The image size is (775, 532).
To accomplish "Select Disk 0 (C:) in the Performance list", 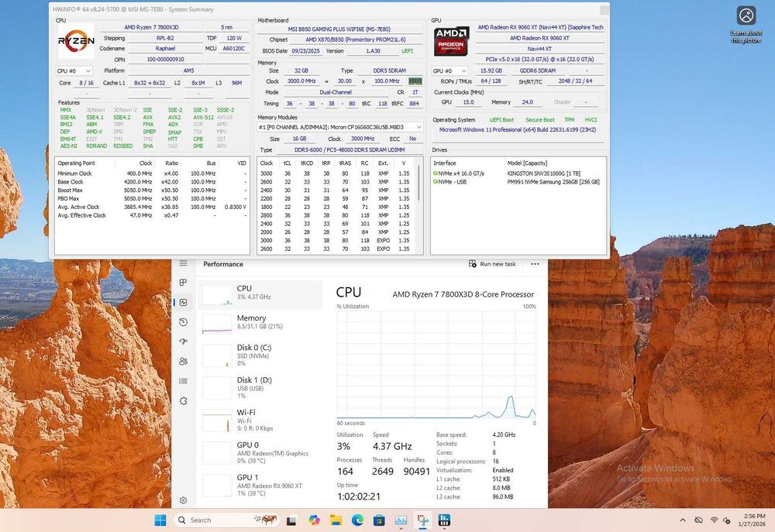I will point(260,355).
